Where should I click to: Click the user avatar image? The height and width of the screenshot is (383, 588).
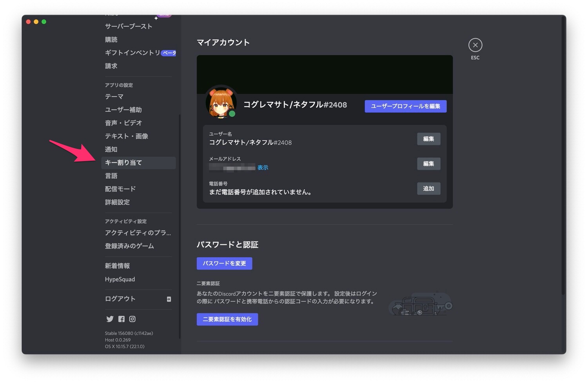(221, 103)
